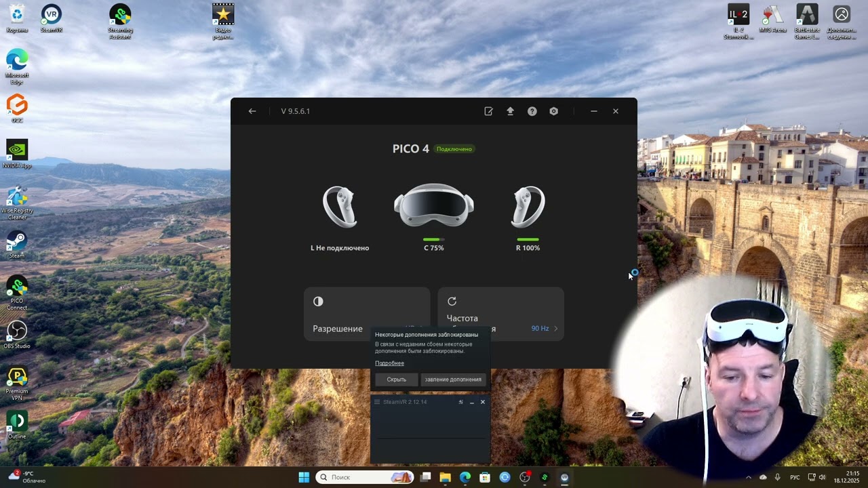This screenshot has height=488, width=868.
Task: Switch to SteamVR taskbar icon
Action: [x=564, y=477]
